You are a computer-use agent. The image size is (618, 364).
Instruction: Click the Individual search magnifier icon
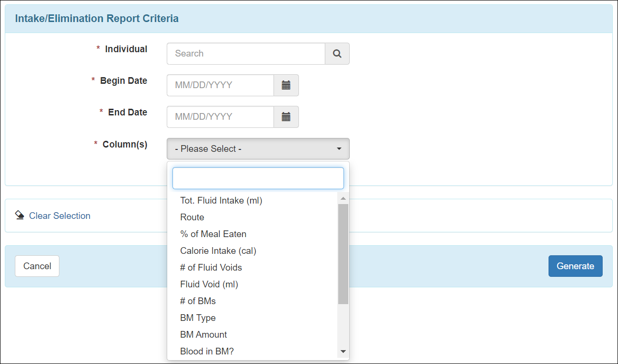337,54
